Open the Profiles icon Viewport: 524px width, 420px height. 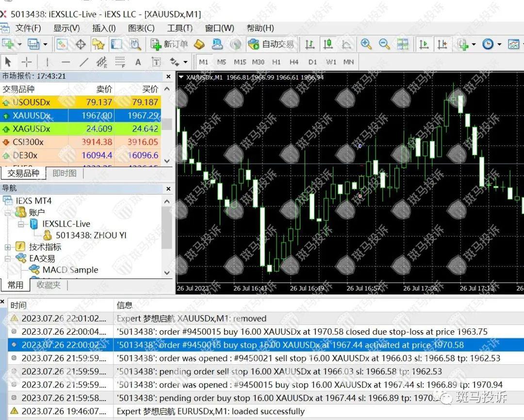(x=34, y=44)
